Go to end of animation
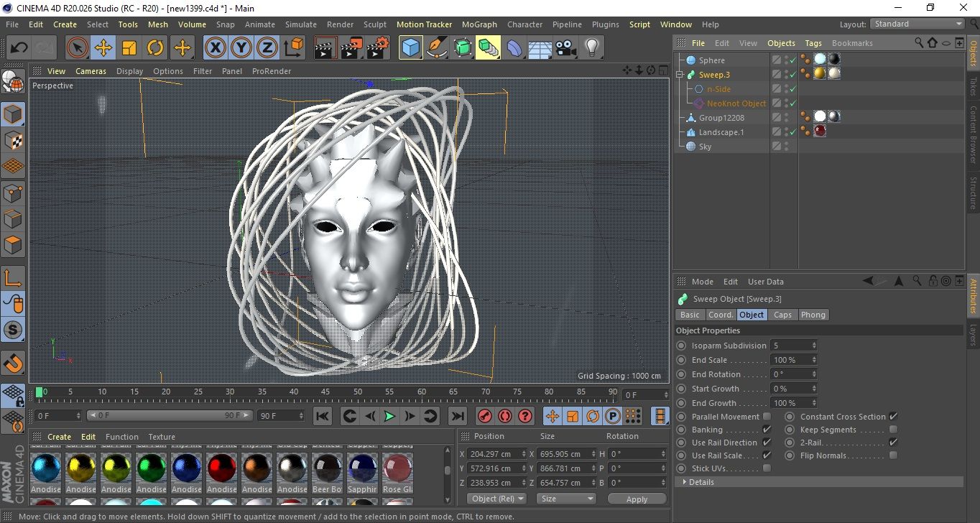Image resolution: width=980 pixels, height=523 pixels. [457, 416]
